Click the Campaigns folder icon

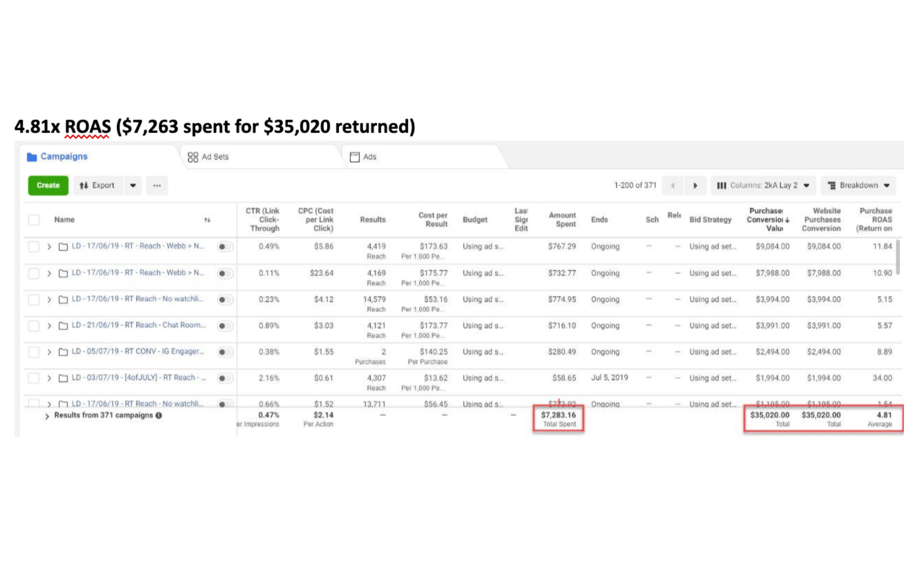coord(32,157)
